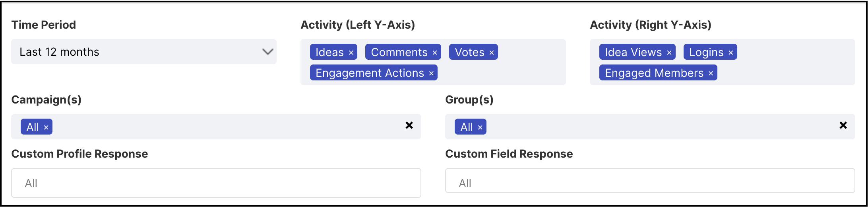Remove the Idea Views tag

pyautogui.click(x=669, y=53)
